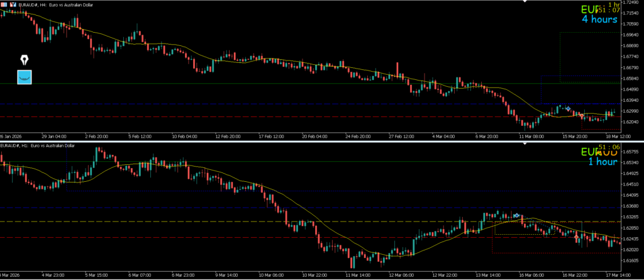Click the 1.65840 level on the H4 price scale
644x280 pixels.
point(631,78)
